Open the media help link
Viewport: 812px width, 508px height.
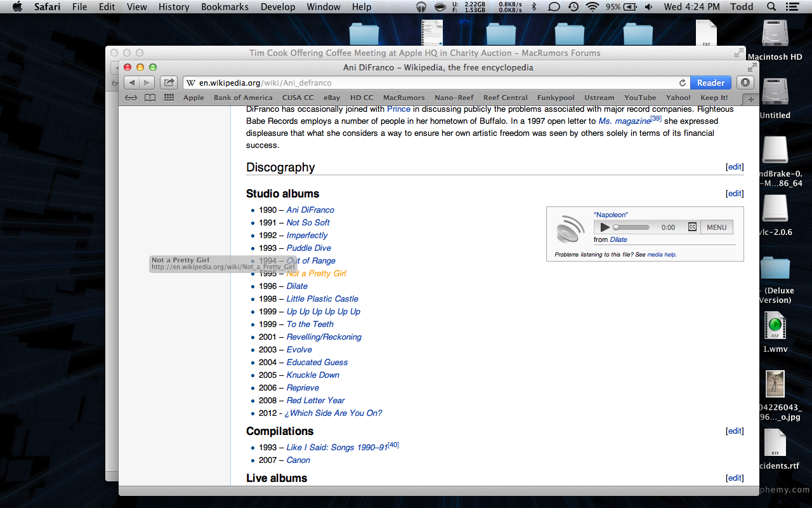pos(661,255)
